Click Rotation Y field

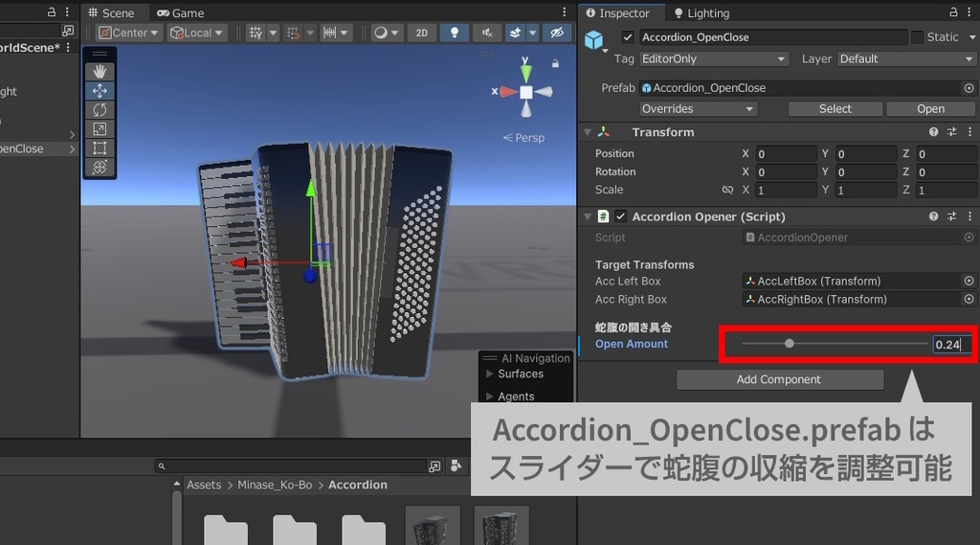tap(865, 172)
